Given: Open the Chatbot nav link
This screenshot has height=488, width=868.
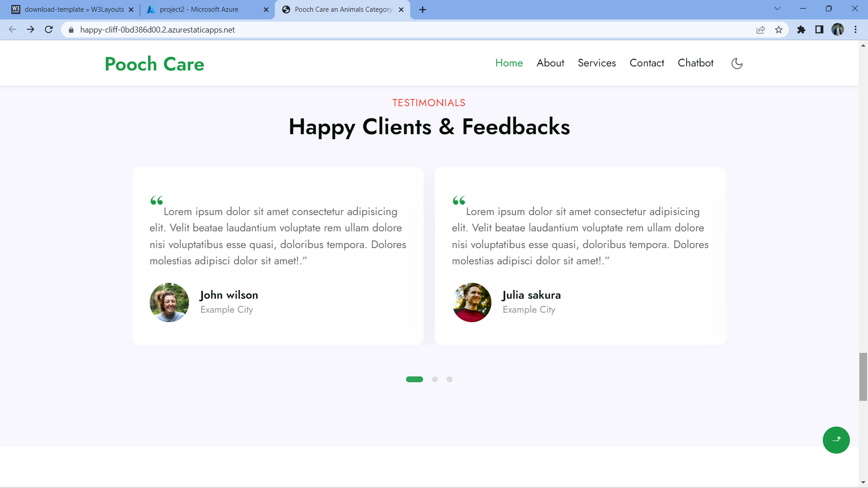Looking at the screenshot, I should [695, 63].
